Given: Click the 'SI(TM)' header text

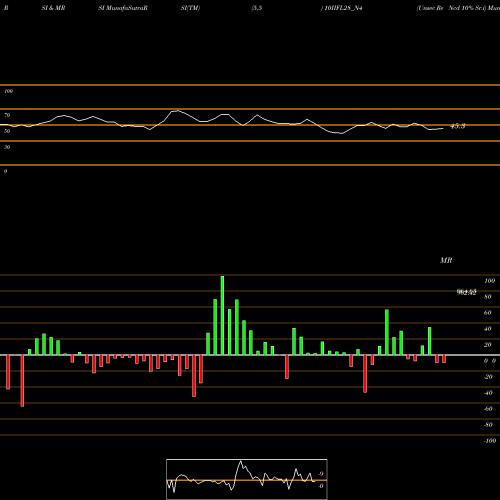Looking at the screenshot, I should [x=190, y=8].
